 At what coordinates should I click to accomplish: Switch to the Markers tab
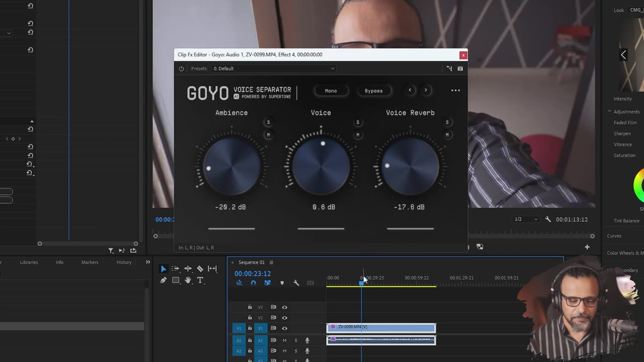tap(90, 262)
